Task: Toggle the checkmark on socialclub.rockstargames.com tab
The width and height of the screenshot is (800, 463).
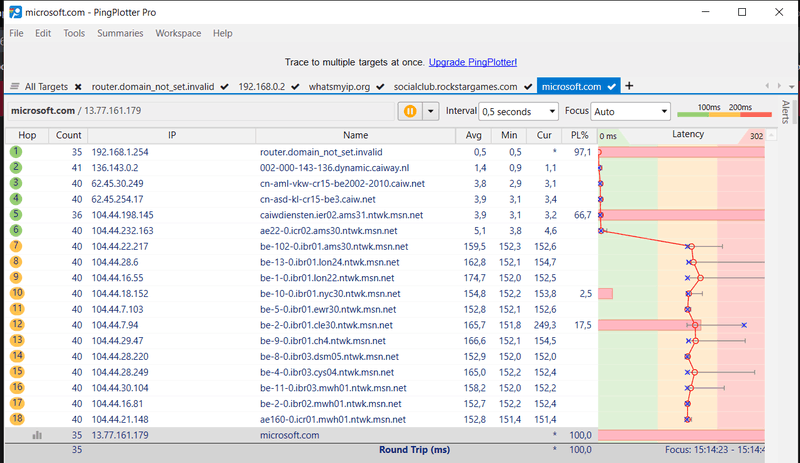Action: coord(528,87)
